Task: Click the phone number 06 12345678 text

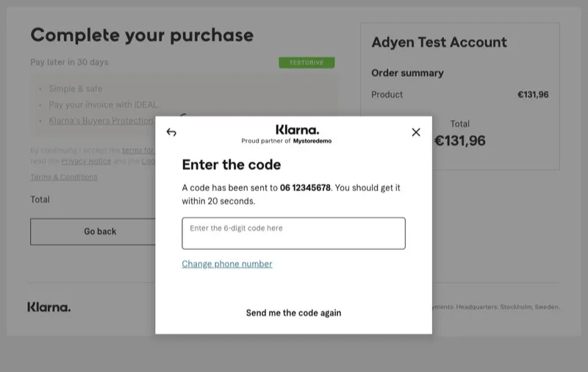Action: (x=305, y=187)
